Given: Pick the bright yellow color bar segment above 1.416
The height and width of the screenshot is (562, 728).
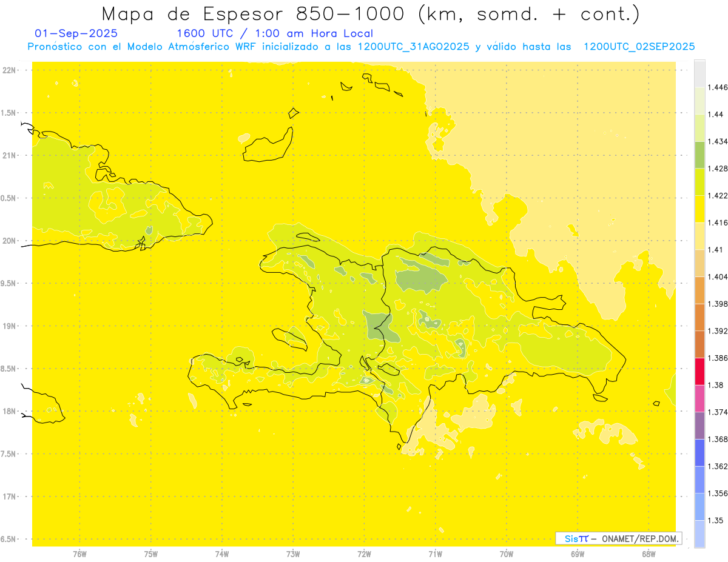Looking at the screenshot, I should [x=699, y=209].
